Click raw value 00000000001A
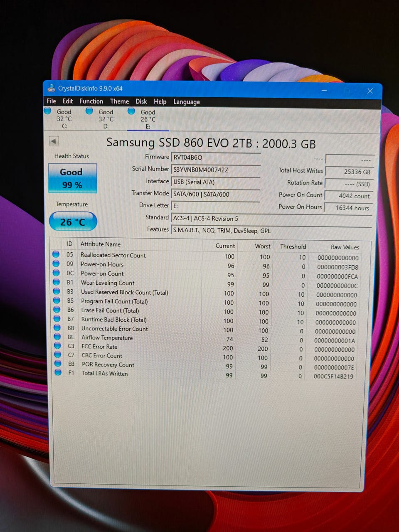Image resolution: width=399 pixels, height=532 pixels. [x=335, y=340]
